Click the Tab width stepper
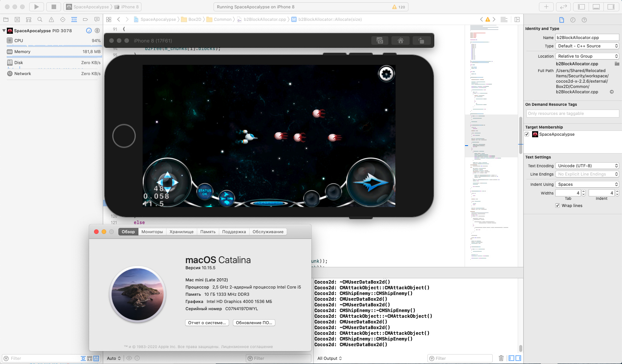622x364 pixels. point(583,193)
